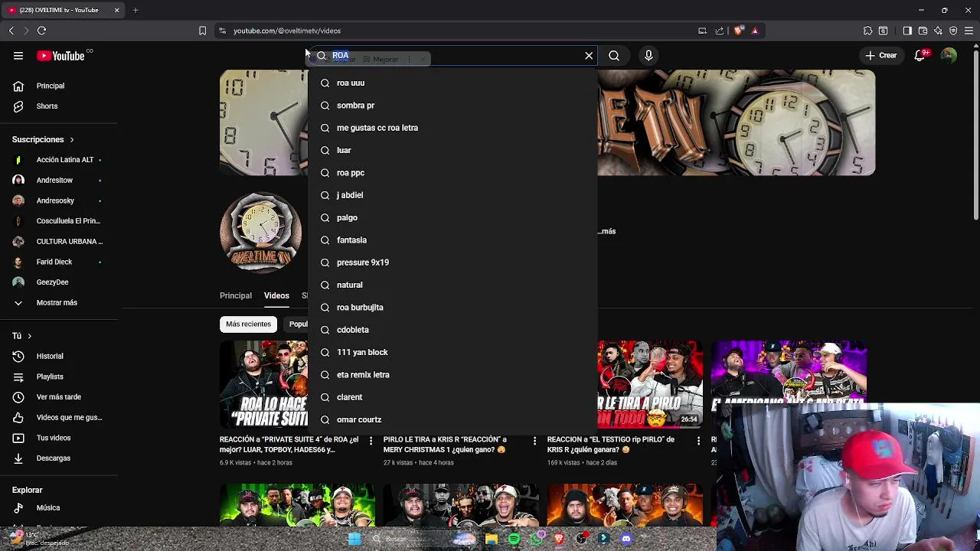Switch to the channel Videos tab
Screen dimensions: 980x551
(x=276, y=295)
